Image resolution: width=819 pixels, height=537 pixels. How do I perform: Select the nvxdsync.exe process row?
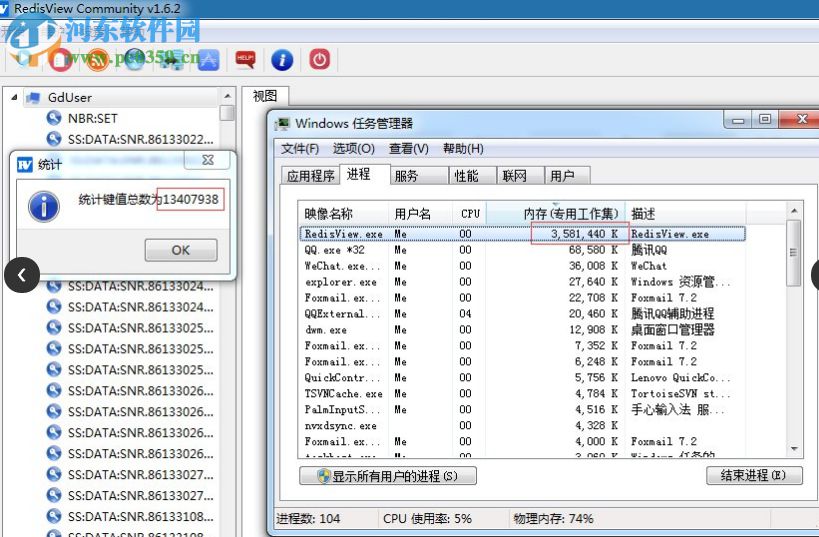point(522,426)
